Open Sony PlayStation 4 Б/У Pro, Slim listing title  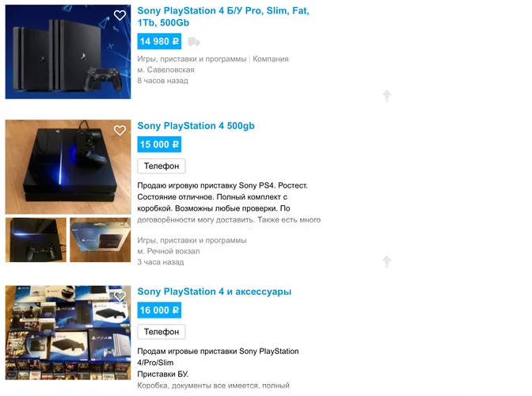tap(223, 17)
